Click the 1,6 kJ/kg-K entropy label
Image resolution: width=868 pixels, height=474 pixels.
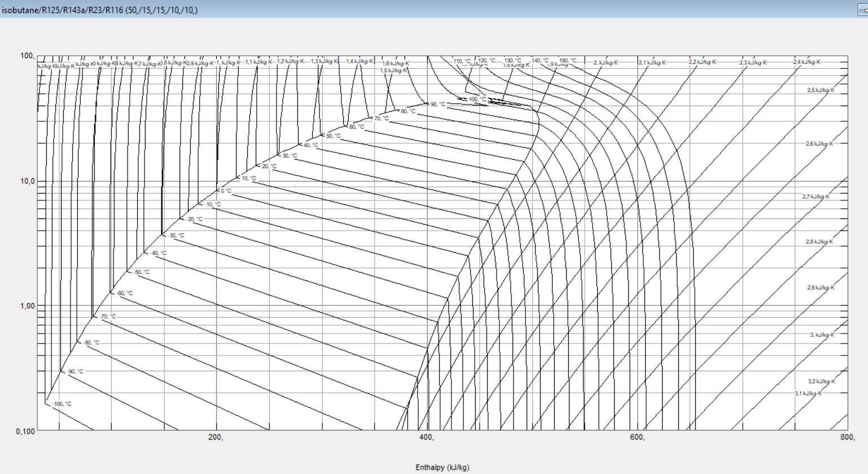(396, 64)
